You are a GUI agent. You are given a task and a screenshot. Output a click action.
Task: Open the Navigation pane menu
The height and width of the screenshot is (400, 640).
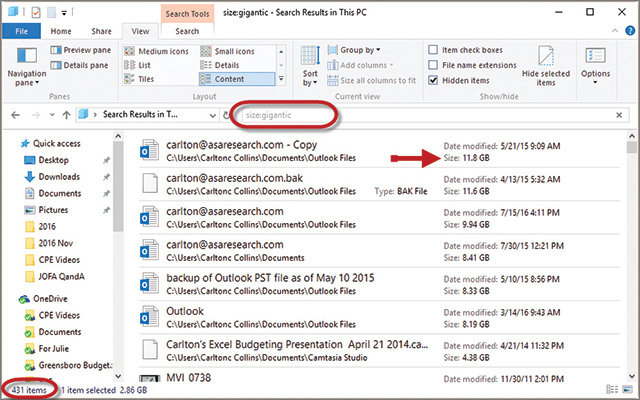point(27,66)
